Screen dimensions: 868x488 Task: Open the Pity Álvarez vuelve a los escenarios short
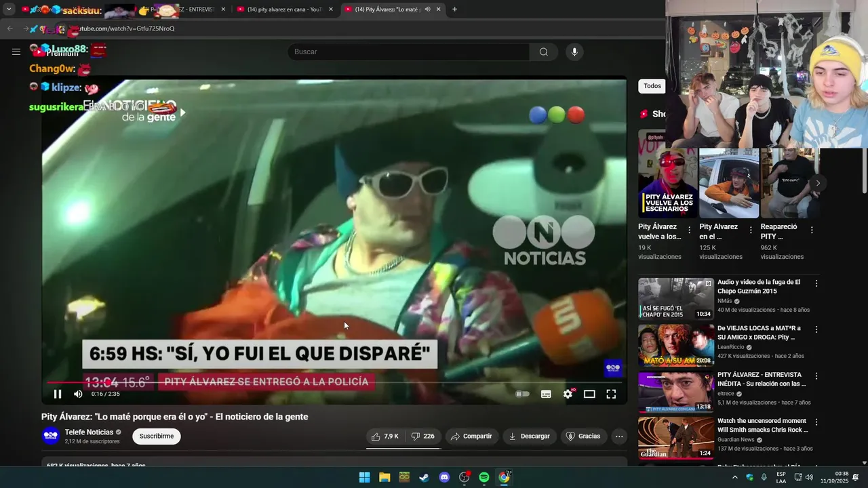point(667,183)
